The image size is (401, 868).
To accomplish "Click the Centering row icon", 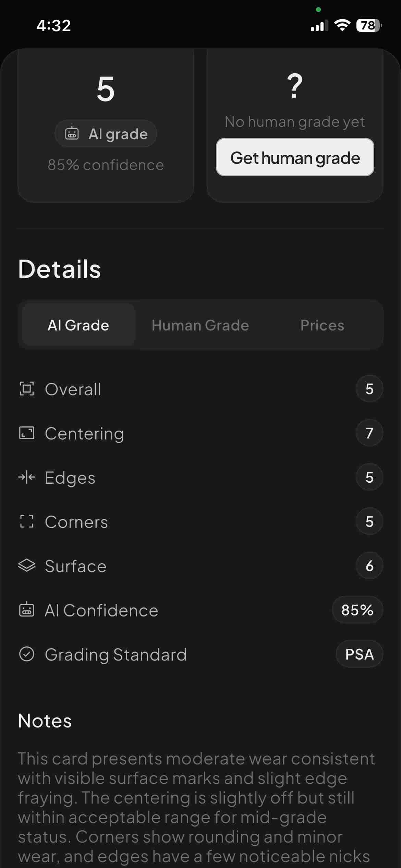I will [x=27, y=433].
